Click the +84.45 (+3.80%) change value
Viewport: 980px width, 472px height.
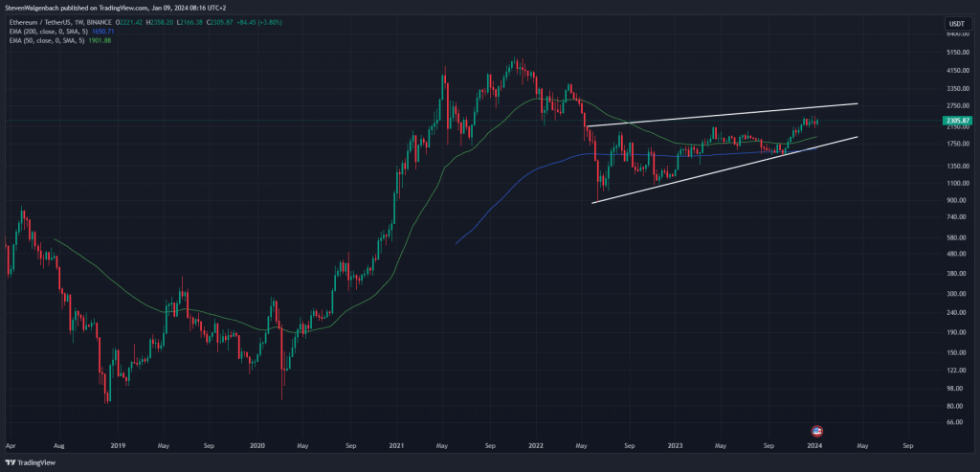tap(261, 23)
